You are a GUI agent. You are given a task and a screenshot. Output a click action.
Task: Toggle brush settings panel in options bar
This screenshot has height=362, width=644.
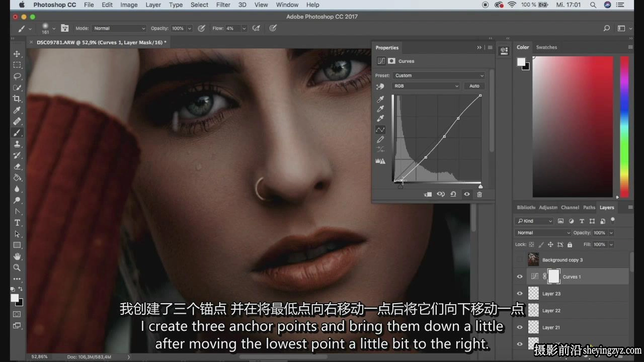(x=65, y=28)
